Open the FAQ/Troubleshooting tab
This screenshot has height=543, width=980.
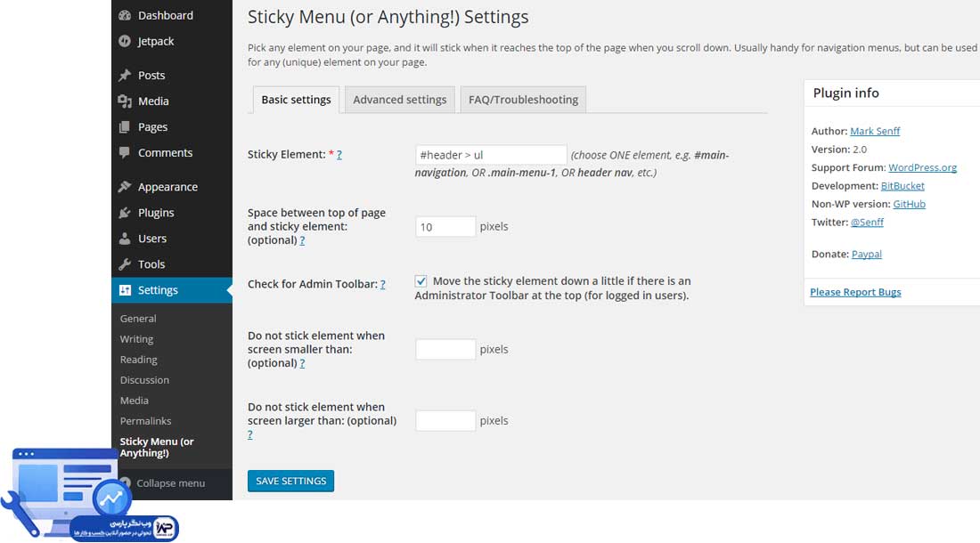point(523,100)
